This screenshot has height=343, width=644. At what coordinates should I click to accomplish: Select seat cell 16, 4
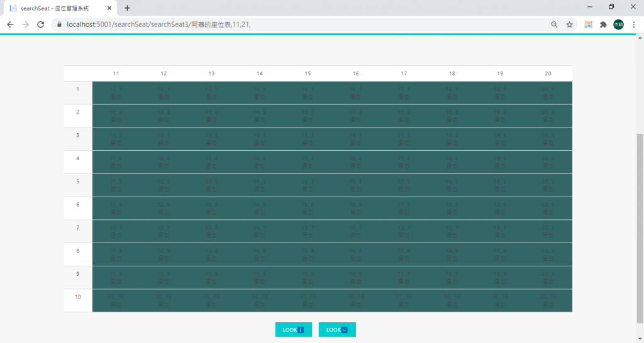356,162
